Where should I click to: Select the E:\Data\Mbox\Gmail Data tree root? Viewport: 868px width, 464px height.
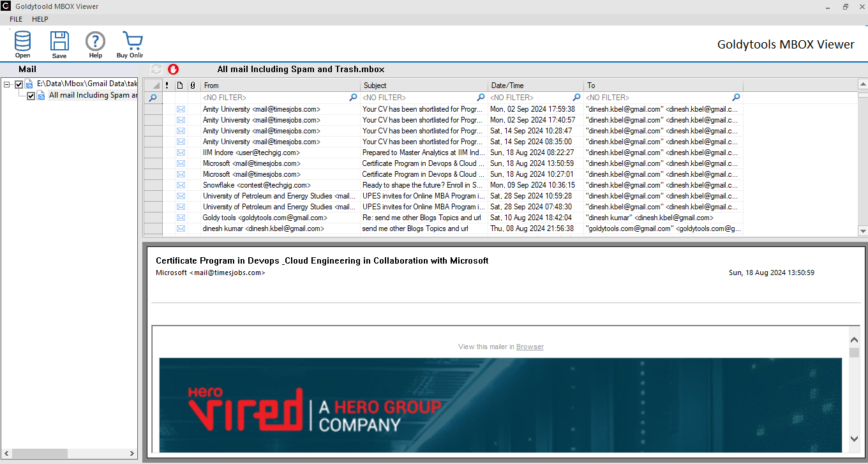pyautogui.click(x=87, y=84)
